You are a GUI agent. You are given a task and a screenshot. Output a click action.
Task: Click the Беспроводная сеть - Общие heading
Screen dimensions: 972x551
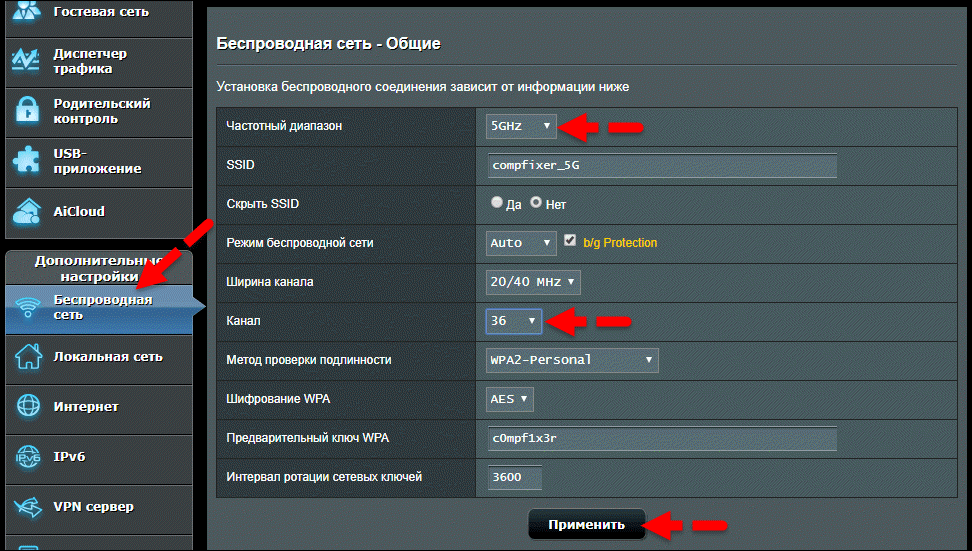pos(329,44)
